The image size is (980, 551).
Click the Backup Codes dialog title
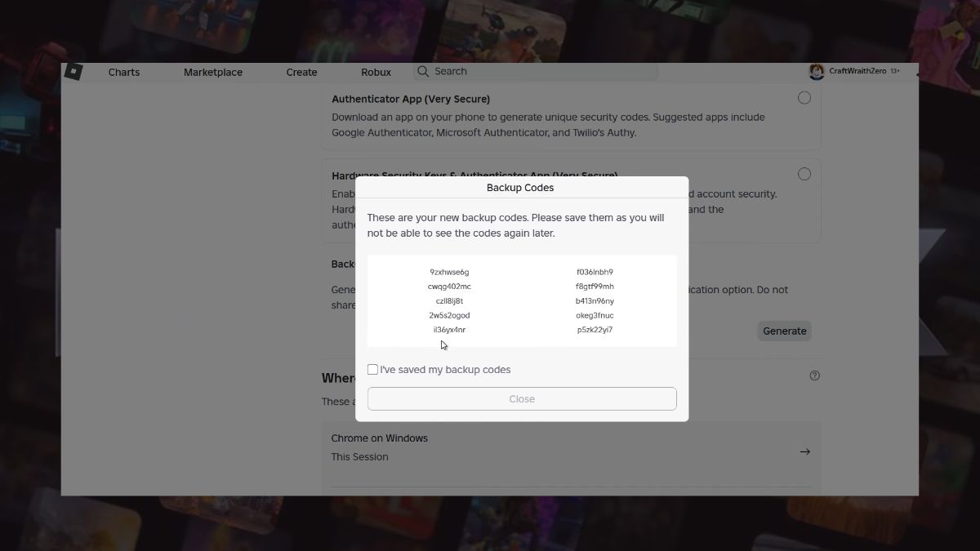pos(520,188)
